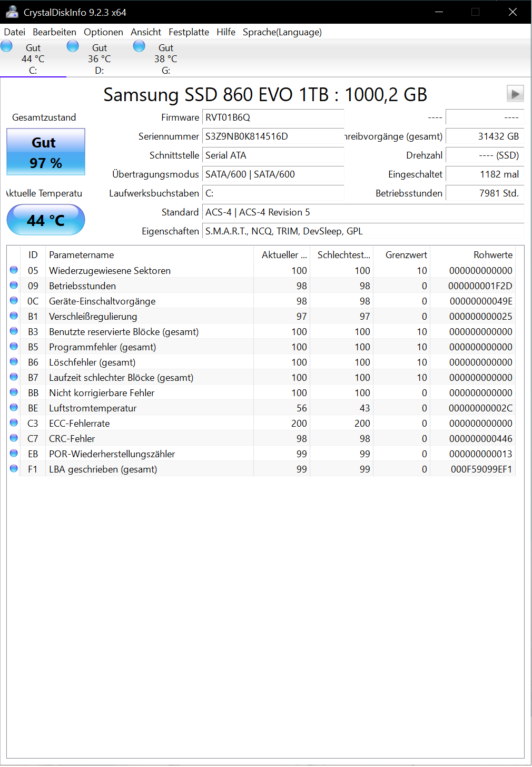Click current value 200 of ECC-Fehlerrate
532x767 pixels.
pos(299,423)
